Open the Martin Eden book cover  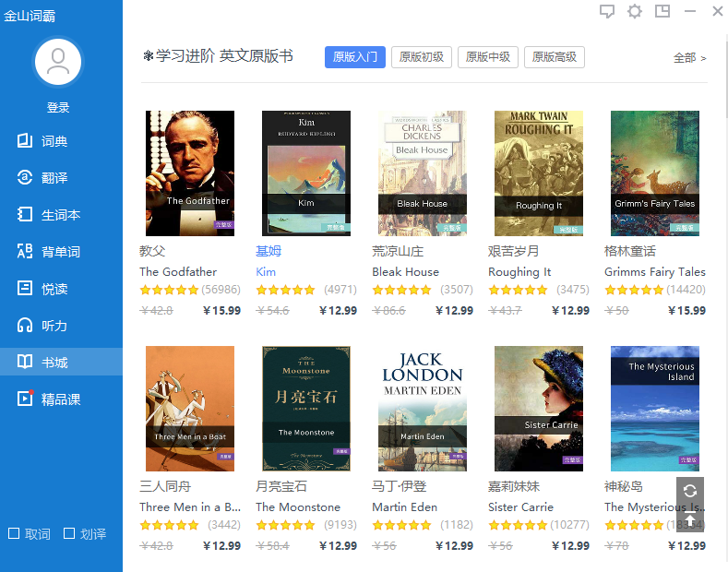coord(423,409)
